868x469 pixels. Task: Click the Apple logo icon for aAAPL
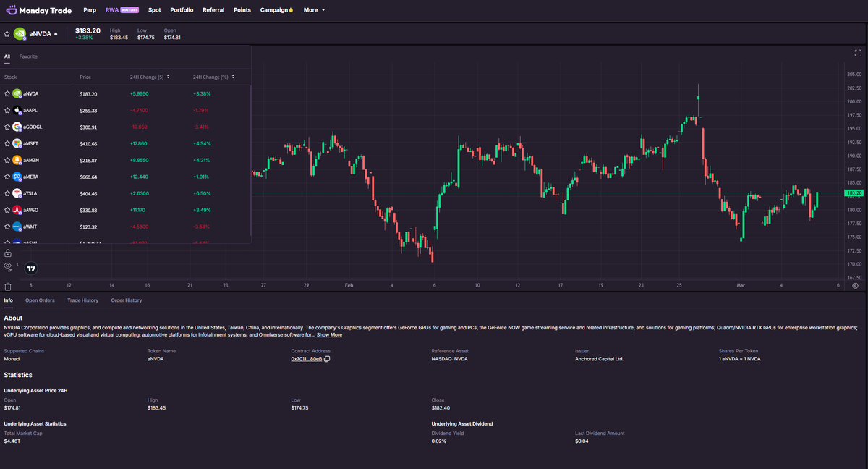[17, 110]
